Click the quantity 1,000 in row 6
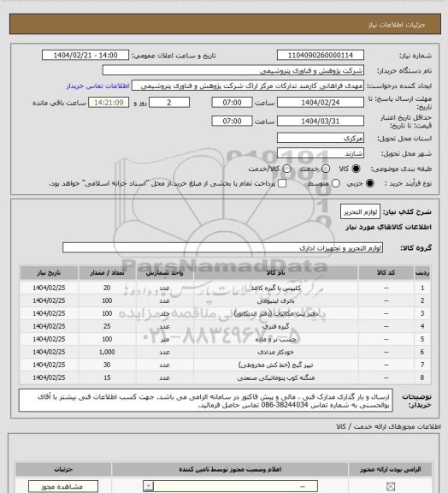 (107, 352)
